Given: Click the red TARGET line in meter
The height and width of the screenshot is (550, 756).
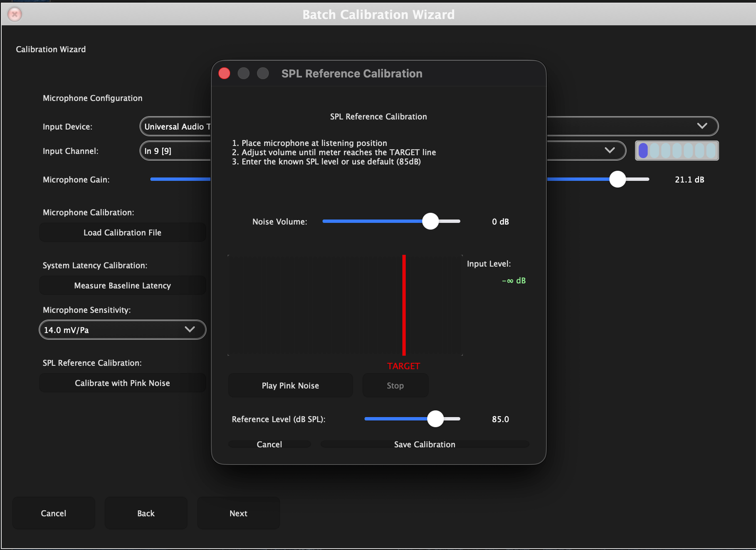Looking at the screenshot, I should (404, 305).
